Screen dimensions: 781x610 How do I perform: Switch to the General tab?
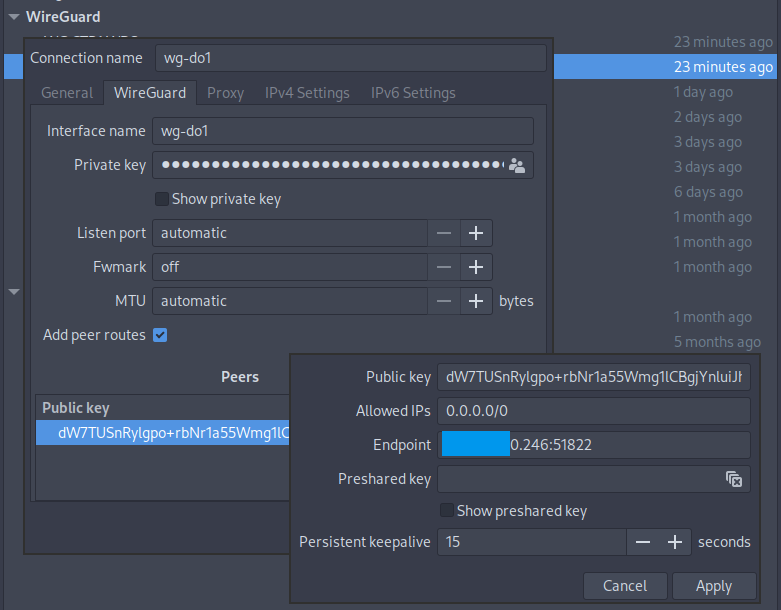pyautogui.click(x=67, y=93)
